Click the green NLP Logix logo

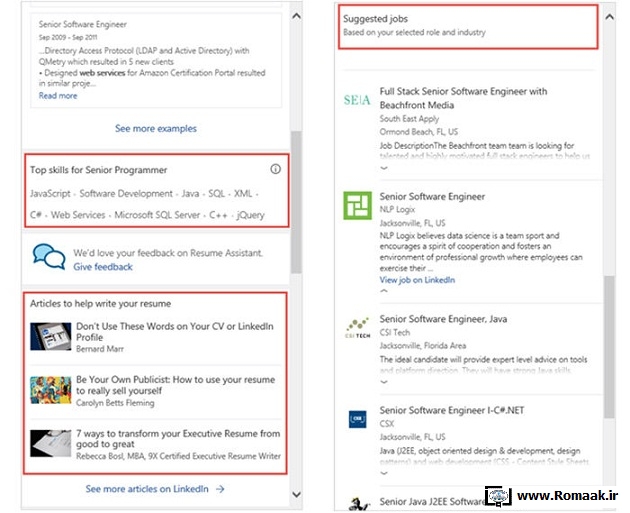(357, 205)
